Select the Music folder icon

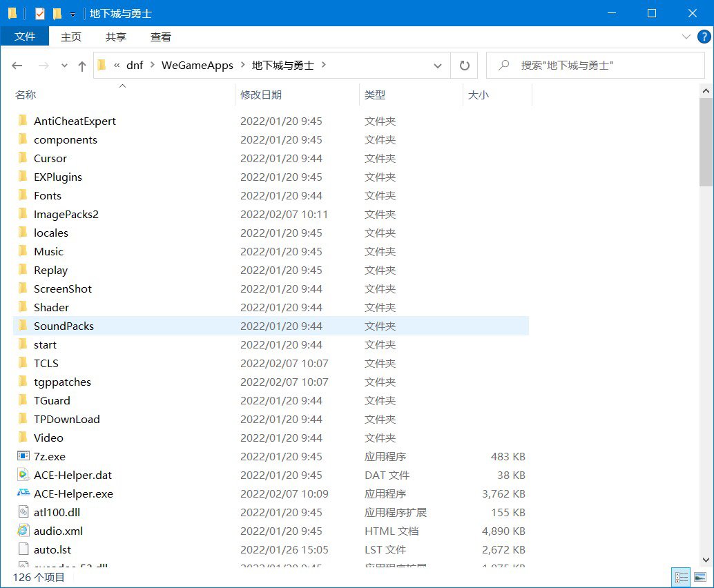tap(23, 251)
